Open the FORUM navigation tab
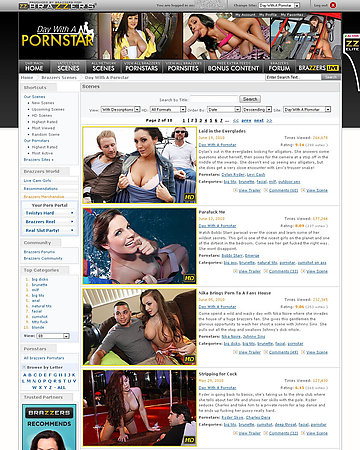The width and height of the screenshot is (360, 450). point(279,67)
